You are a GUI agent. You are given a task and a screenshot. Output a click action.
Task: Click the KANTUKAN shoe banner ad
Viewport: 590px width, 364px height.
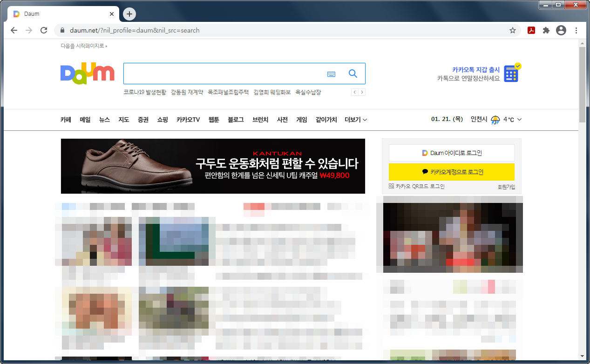coord(213,166)
